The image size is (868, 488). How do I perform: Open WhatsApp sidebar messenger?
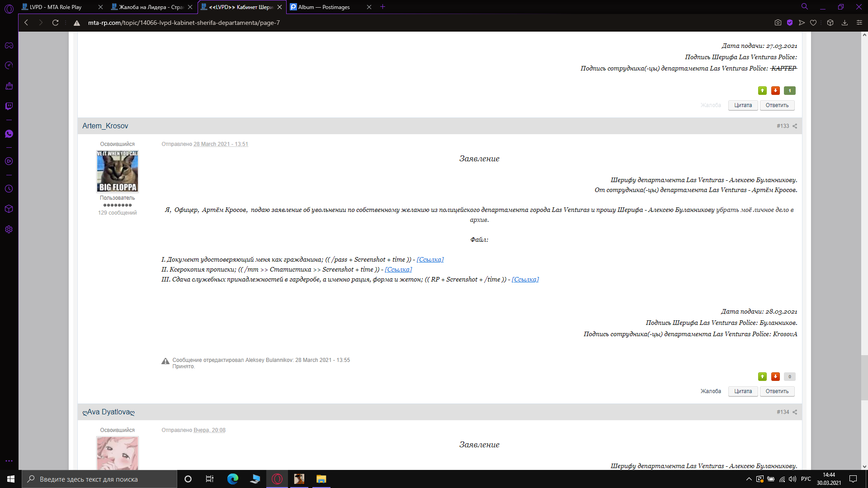pyautogui.click(x=9, y=134)
